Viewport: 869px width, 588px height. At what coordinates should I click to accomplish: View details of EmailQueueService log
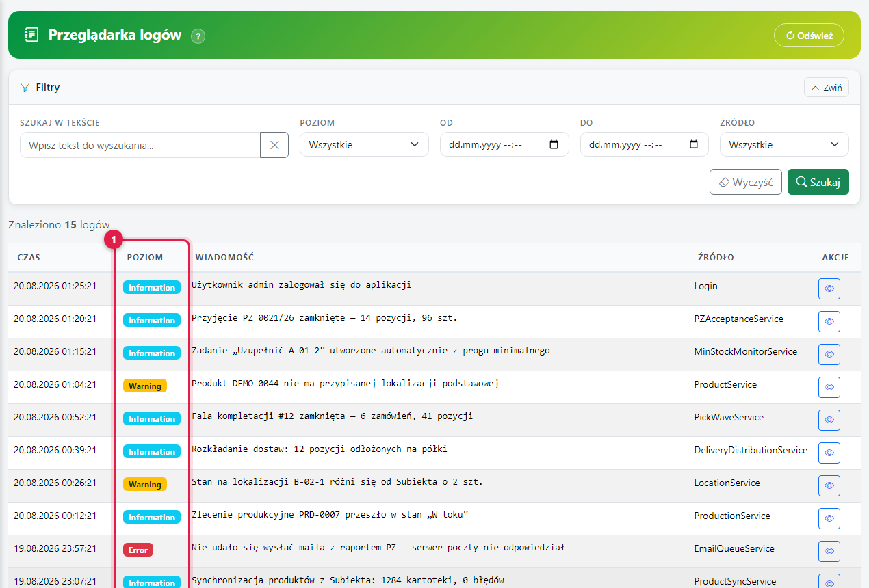pyautogui.click(x=829, y=551)
